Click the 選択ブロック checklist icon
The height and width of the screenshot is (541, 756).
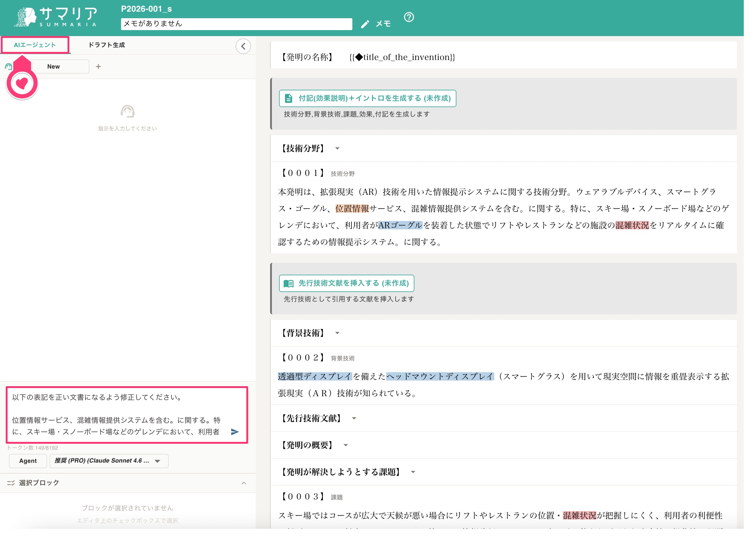pos(11,483)
